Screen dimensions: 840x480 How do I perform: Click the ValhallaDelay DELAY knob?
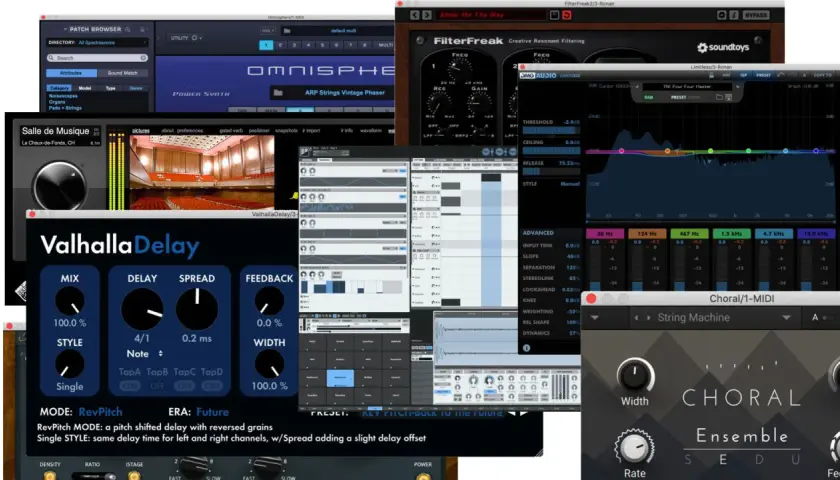tap(142, 309)
